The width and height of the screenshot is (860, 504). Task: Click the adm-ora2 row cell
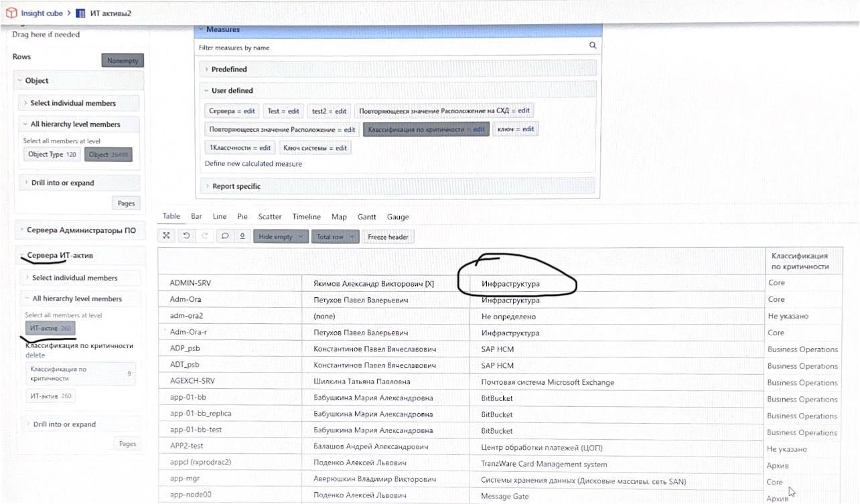coord(230,316)
